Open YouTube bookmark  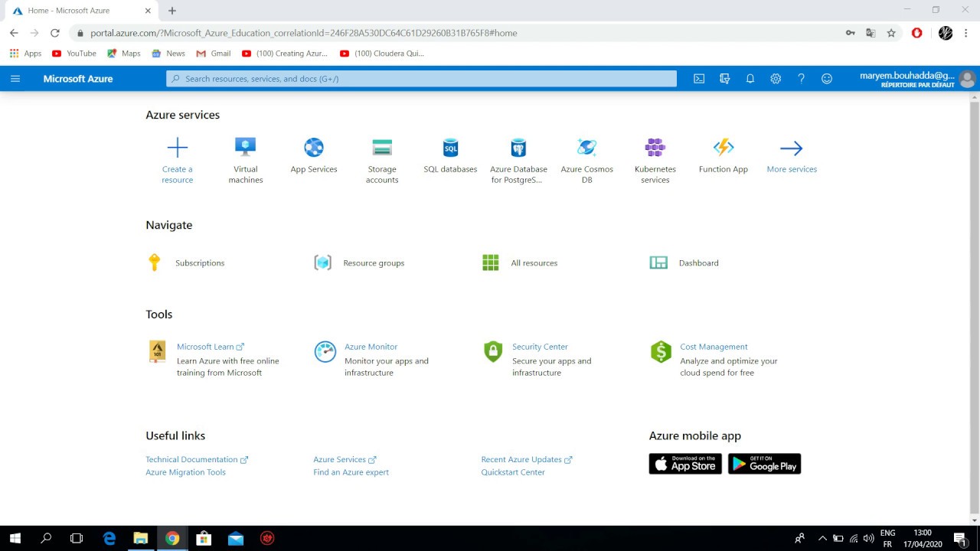73,54
